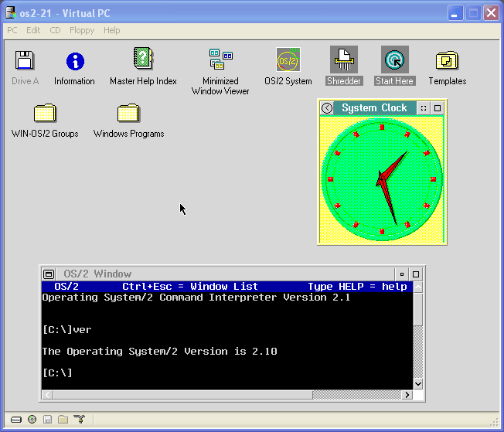
Task: Open the PC menu
Action: click(x=12, y=30)
